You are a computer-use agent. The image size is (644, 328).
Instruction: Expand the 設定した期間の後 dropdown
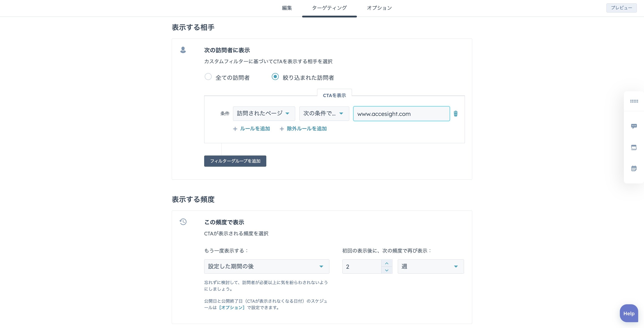[x=267, y=266]
